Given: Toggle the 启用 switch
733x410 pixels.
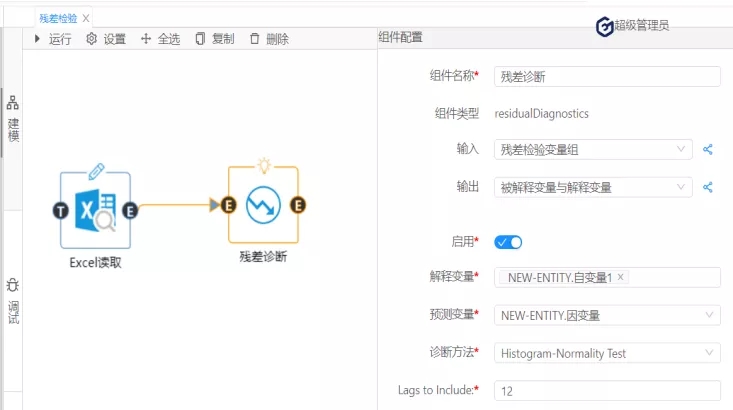Looking at the screenshot, I should pyautogui.click(x=508, y=242).
